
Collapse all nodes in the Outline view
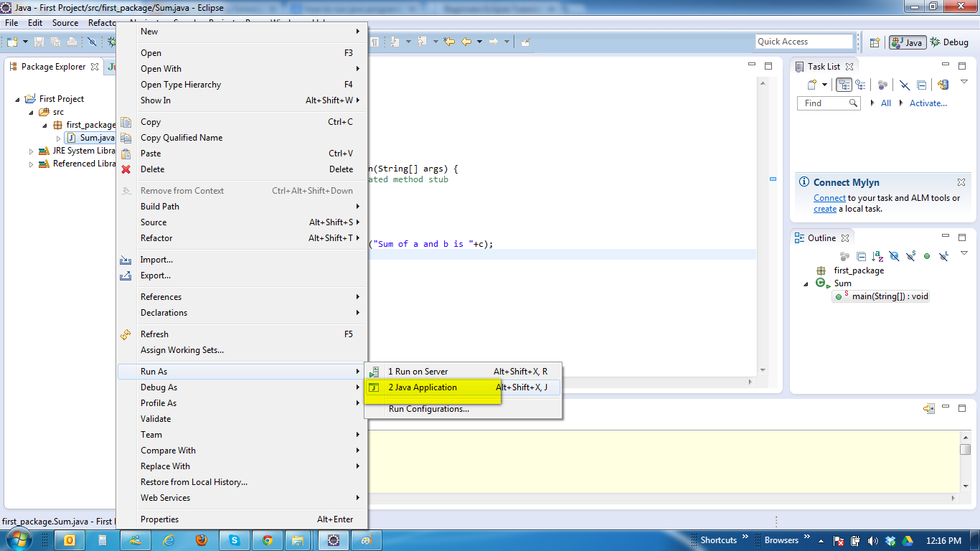point(860,256)
